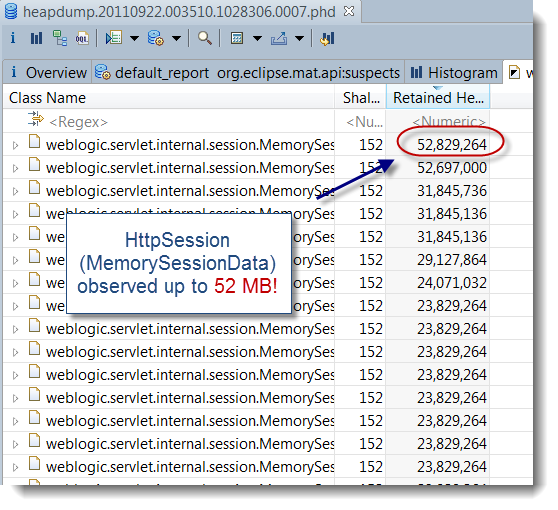
Task: Sort by the Class Name column header
Action: [169, 98]
